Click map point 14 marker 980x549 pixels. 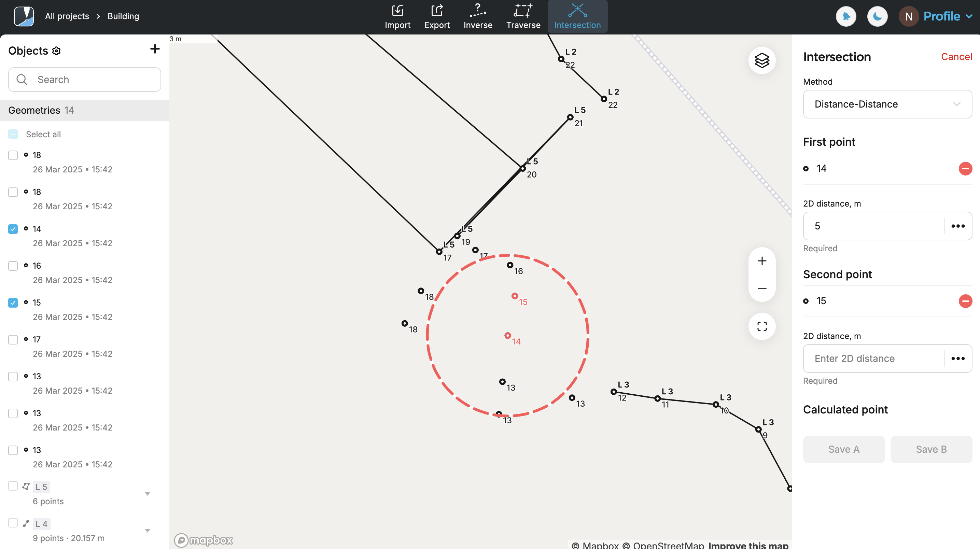coord(507,336)
